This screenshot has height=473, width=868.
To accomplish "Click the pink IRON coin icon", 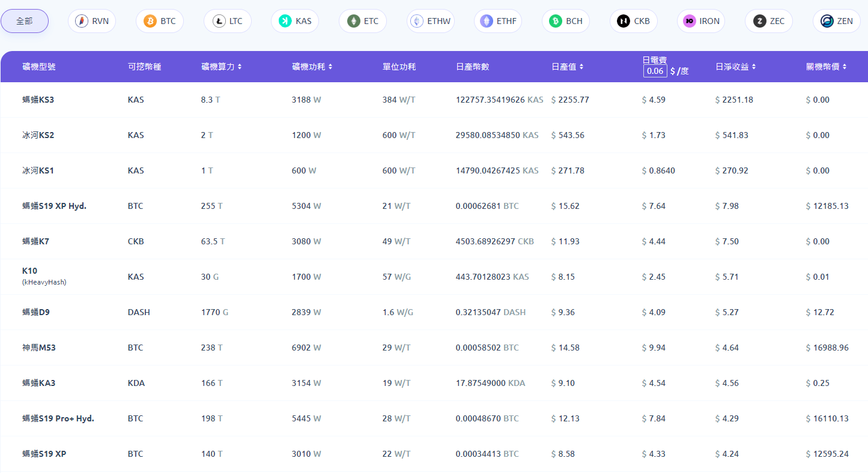I will click(x=690, y=22).
